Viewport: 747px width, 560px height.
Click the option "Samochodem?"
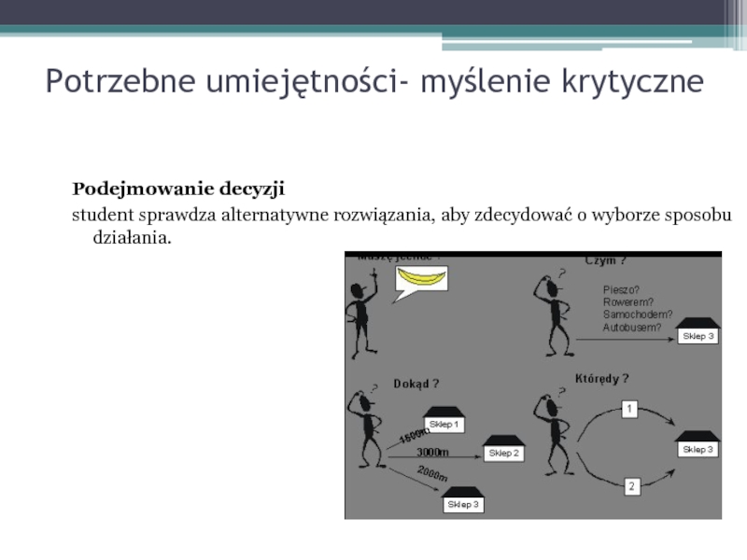[x=638, y=315]
